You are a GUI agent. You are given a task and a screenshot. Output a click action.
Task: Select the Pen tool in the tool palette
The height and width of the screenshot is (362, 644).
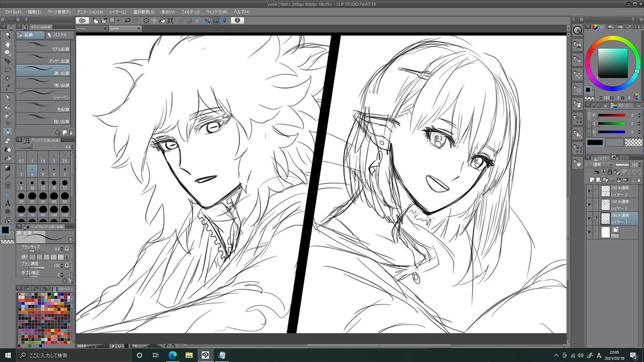point(8,97)
